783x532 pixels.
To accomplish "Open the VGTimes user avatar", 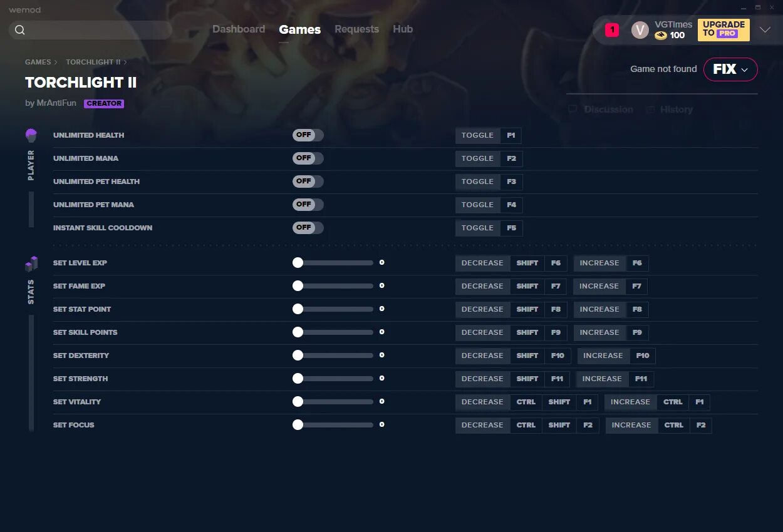I will pyautogui.click(x=640, y=29).
